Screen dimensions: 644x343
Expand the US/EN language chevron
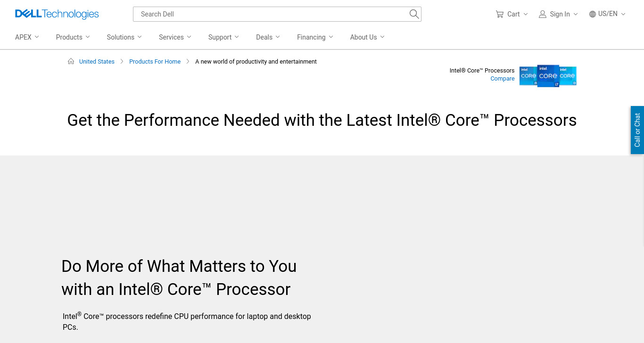[623, 14]
